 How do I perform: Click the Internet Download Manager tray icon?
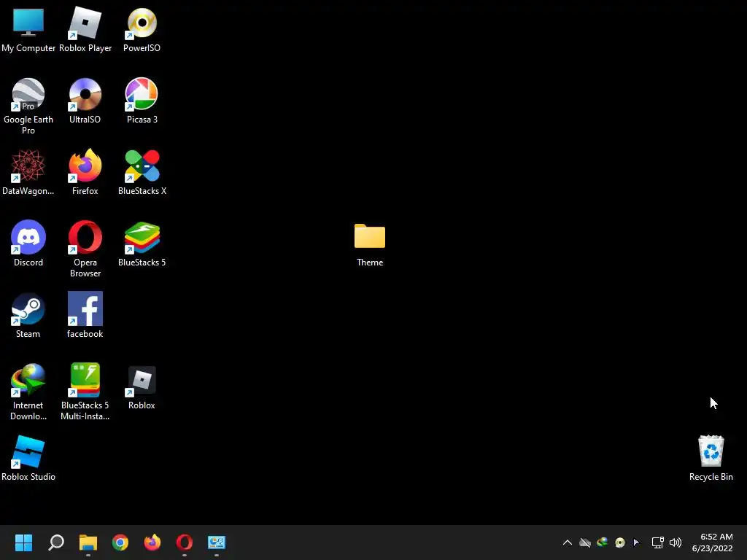tap(602, 542)
